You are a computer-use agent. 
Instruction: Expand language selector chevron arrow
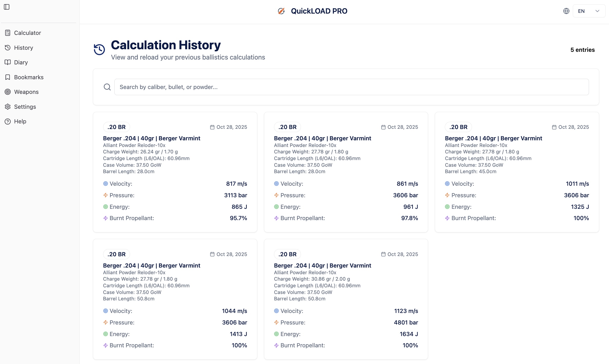(x=597, y=11)
